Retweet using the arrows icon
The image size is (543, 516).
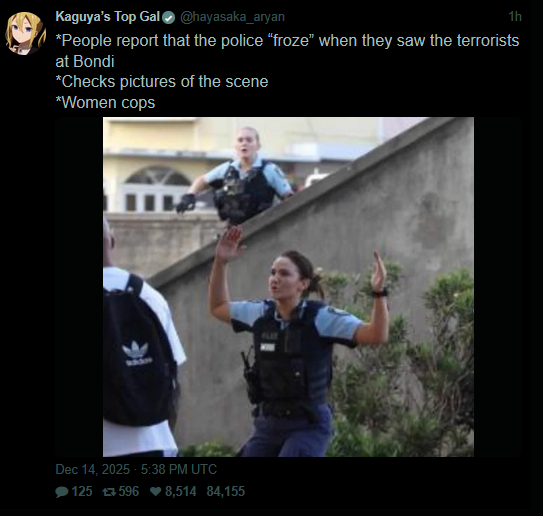pos(109,492)
